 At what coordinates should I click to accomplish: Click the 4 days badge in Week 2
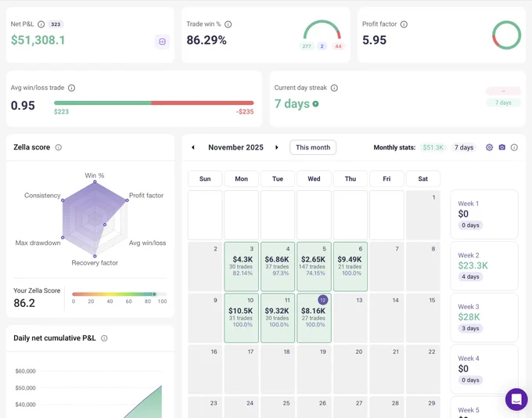(470, 277)
